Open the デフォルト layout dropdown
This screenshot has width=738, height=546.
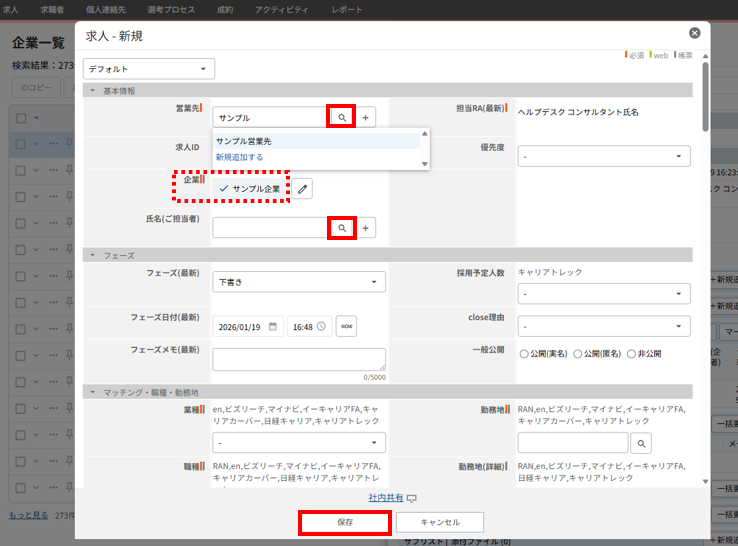pyautogui.click(x=150, y=69)
